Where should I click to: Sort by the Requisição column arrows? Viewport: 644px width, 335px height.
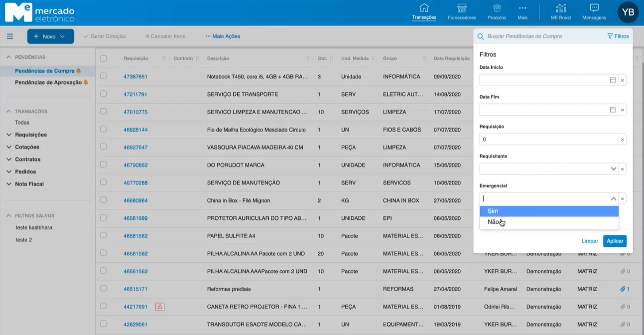pos(164,58)
